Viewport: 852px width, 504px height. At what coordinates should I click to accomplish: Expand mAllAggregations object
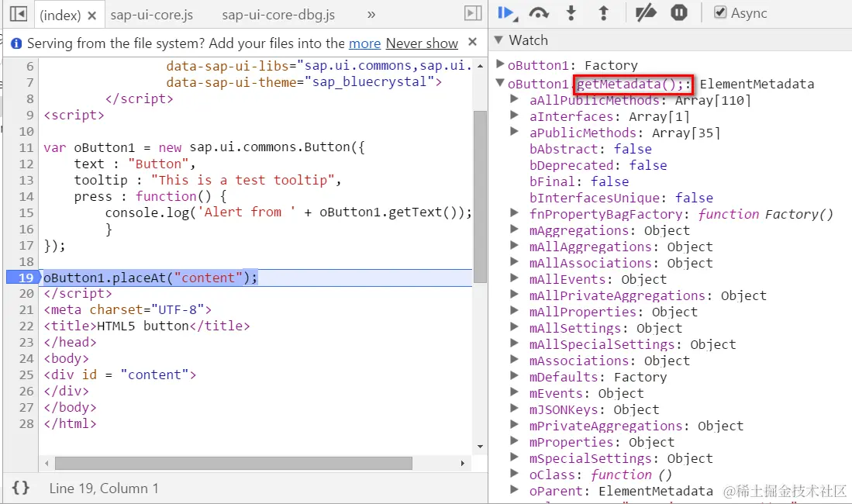(514, 246)
